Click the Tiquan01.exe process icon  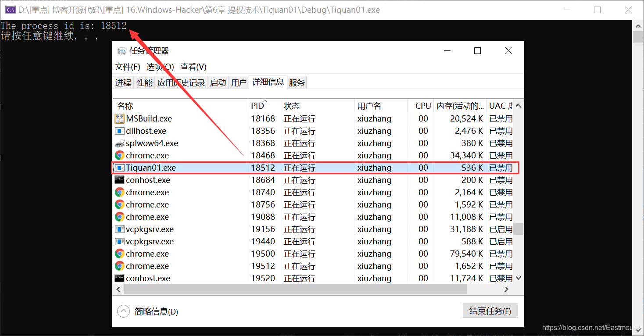[119, 168]
